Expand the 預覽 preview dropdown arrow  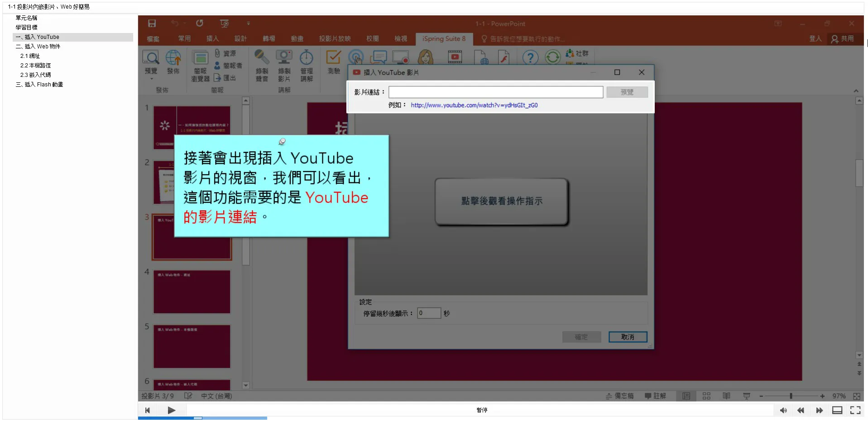pyautogui.click(x=151, y=79)
